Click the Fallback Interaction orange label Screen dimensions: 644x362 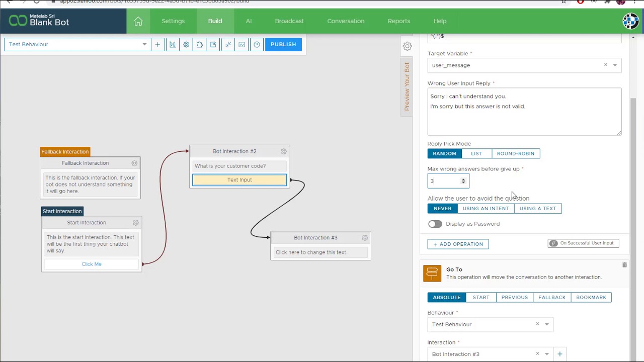[65, 151]
